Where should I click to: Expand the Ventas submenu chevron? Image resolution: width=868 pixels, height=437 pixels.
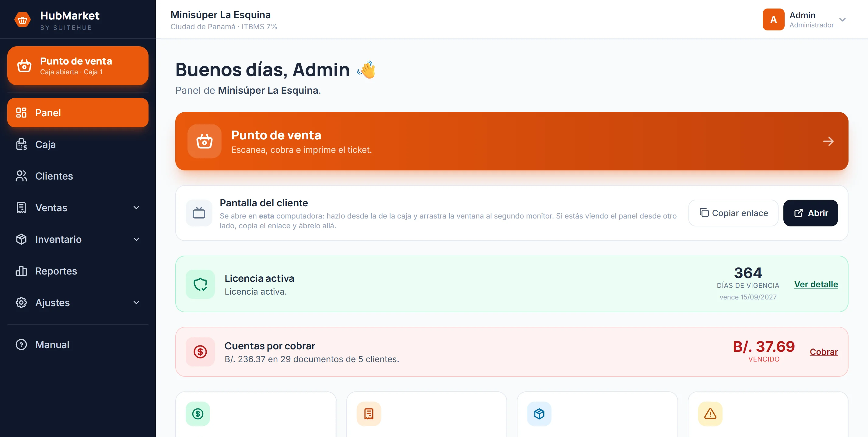click(x=136, y=208)
